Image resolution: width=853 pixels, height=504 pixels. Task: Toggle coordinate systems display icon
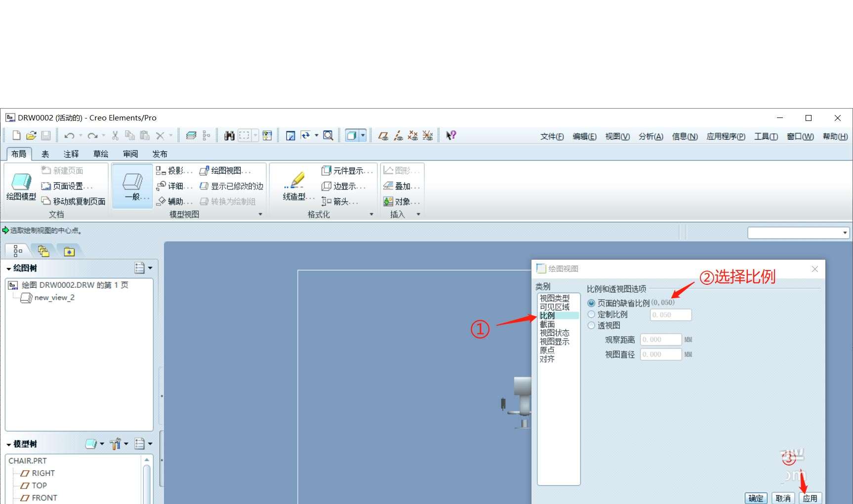[x=428, y=135]
